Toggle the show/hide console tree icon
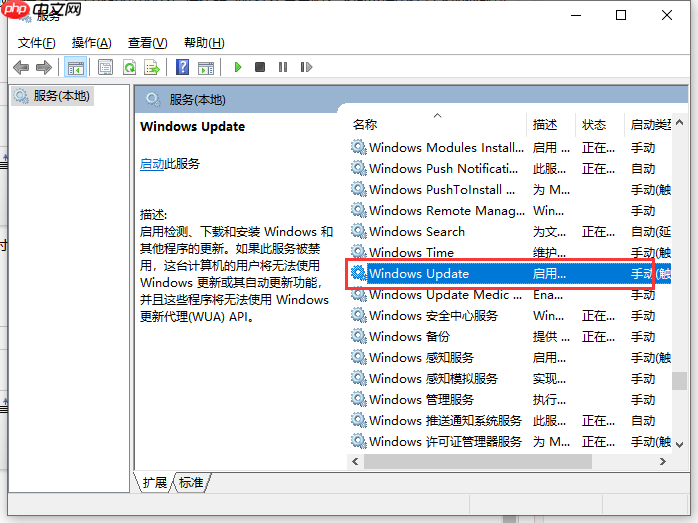The image size is (698, 523). [76, 68]
